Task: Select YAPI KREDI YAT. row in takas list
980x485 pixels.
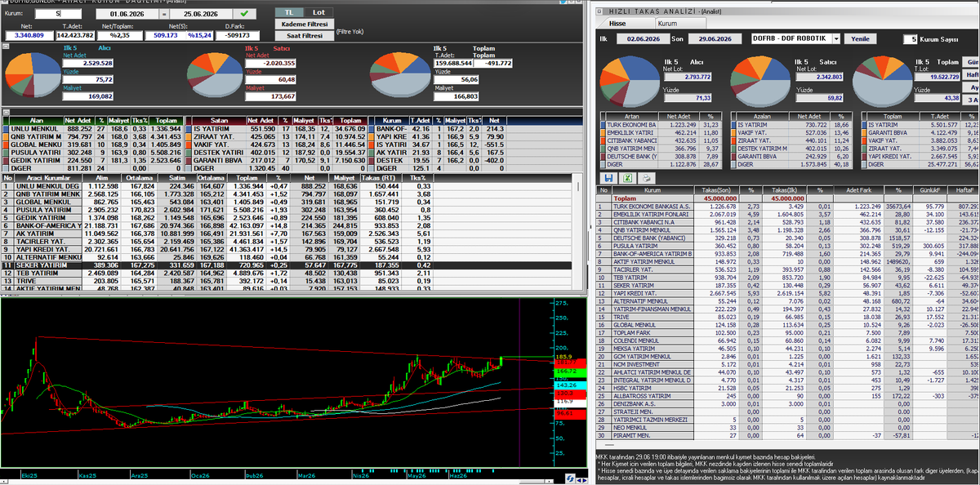Action: (788, 292)
